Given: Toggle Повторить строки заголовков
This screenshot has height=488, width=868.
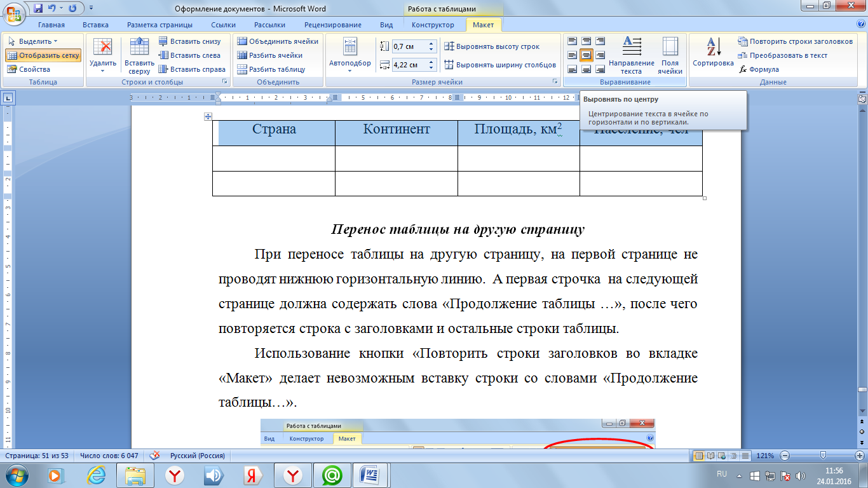Looking at the screenshot, I should point(796,41).
